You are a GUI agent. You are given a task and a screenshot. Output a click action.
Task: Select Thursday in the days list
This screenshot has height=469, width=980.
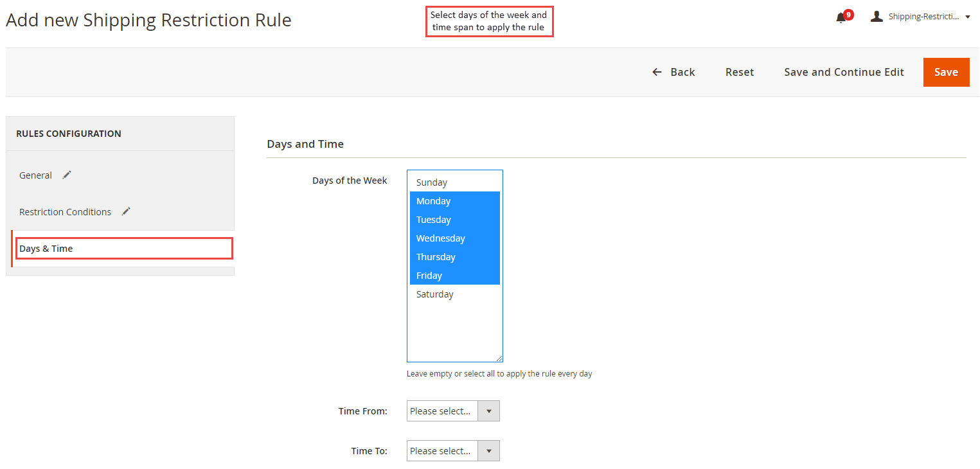coord(455,257)
